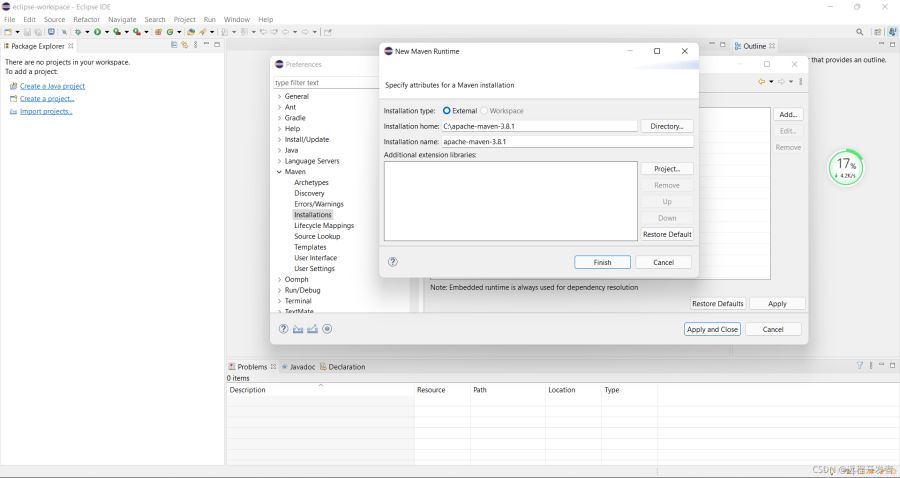Click the New wizard toolbar icon
The height and width of the screenshot is (478, 900).
8,32
